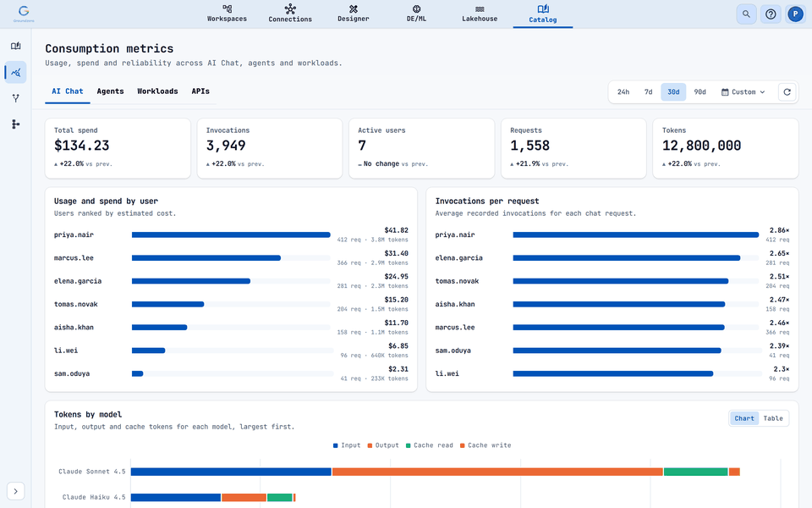This screenshot has width=812, height=508.
Task: Toggle the Output legend series
Action: (383, 445)
